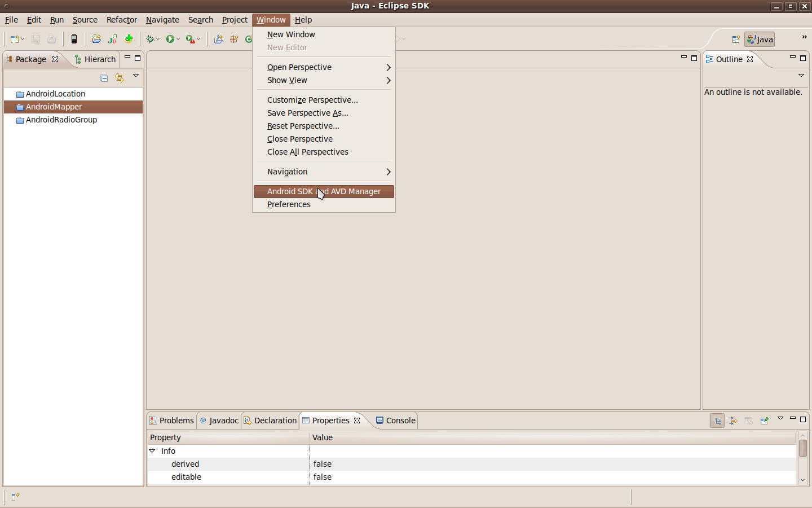Click the New JUnit test toolbar icon
Viewport: 812px width, 508px height.
(113, 39)
